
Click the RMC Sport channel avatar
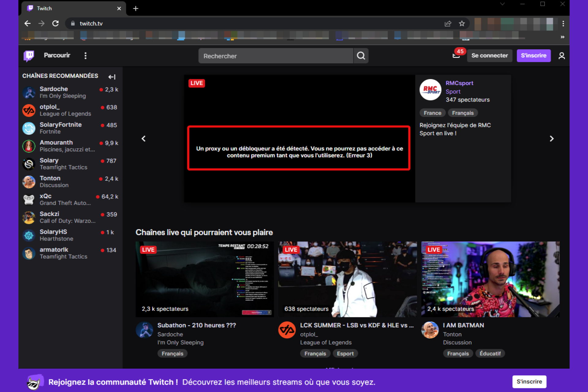(430, 90)
